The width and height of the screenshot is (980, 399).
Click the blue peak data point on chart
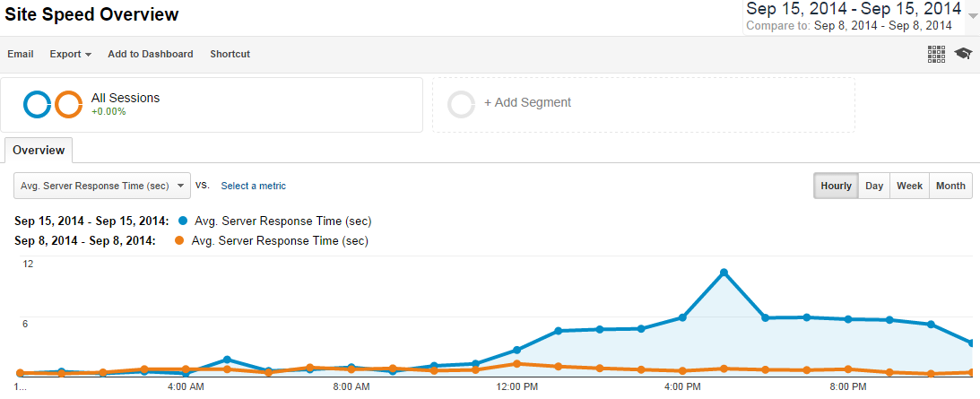tap(724, 273)
